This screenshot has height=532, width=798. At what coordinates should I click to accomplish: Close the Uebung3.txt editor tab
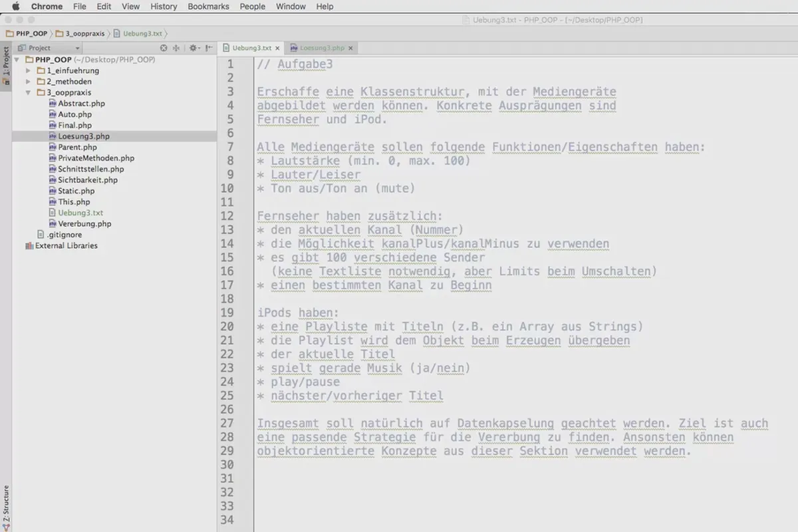point(277,48)
